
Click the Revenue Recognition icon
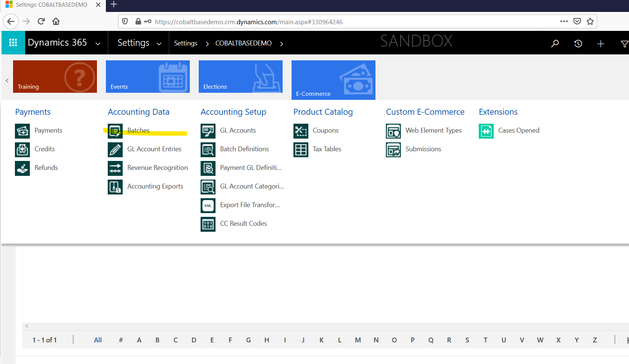(115, 168)
